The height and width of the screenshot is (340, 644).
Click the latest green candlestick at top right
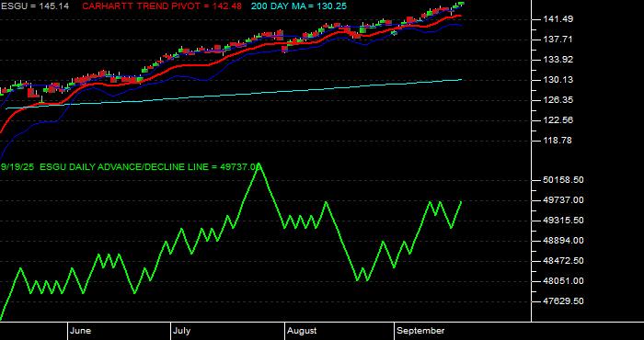(x=461, y=4)
